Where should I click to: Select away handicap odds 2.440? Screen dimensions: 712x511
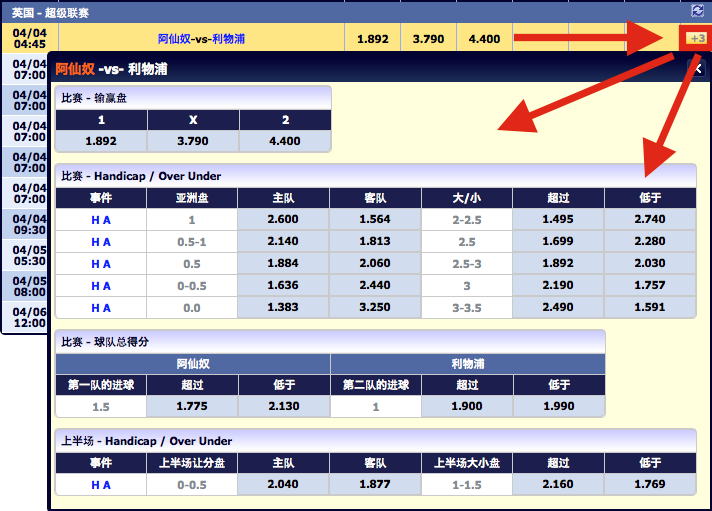pyautogui.click(x=375, y=285)
